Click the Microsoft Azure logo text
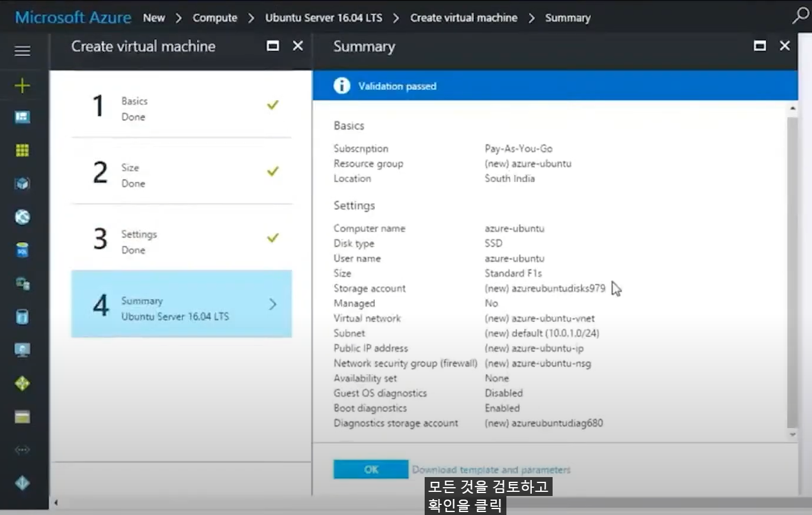 [x=73, y=17]
